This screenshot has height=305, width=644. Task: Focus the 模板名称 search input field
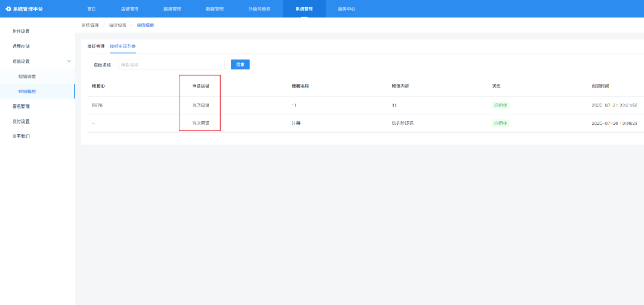click(171, 64)
